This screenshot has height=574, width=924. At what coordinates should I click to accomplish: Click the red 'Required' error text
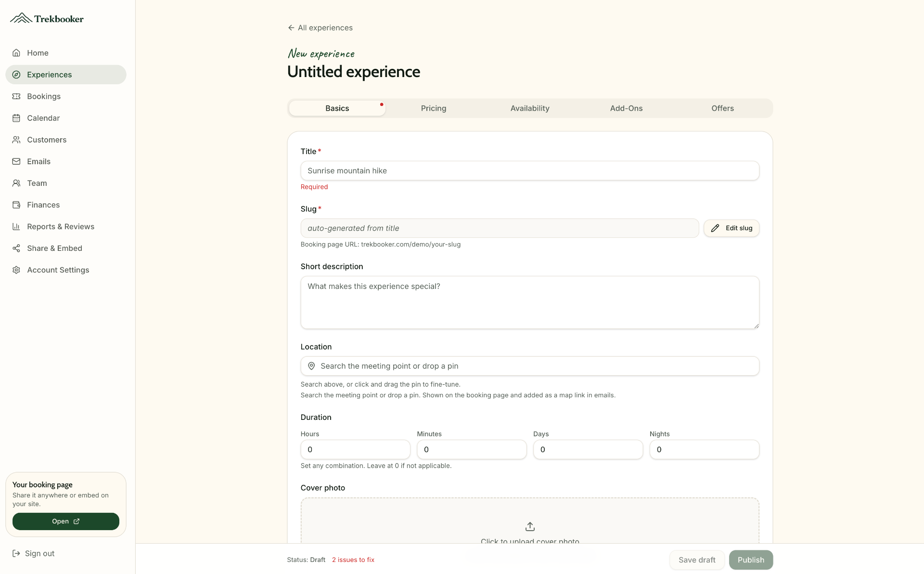point(314,187)
